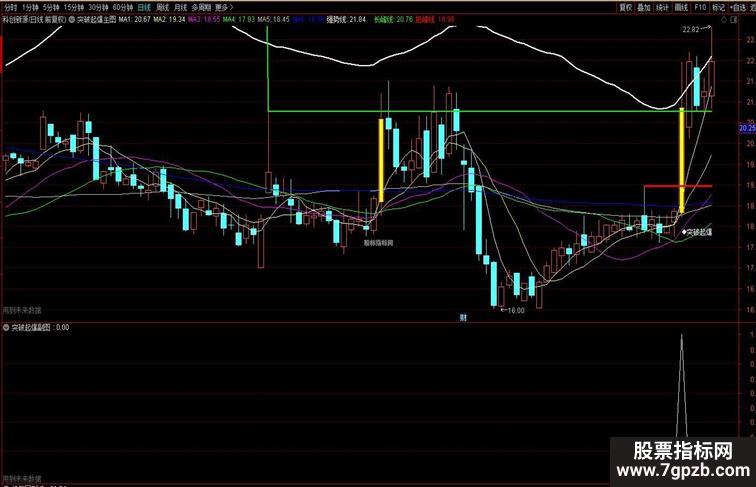
Task: Expand the 更多 periods list
Action: (x=223, y=7)
